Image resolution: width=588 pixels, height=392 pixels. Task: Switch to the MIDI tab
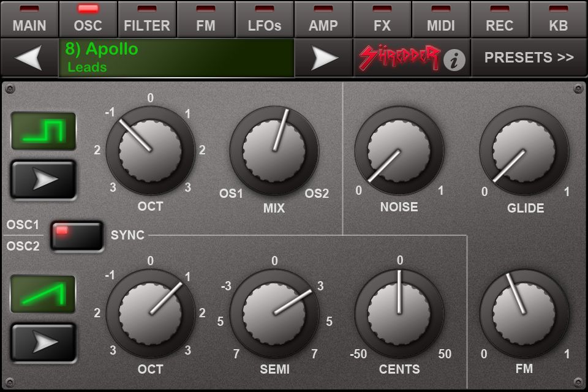[440, 19]
